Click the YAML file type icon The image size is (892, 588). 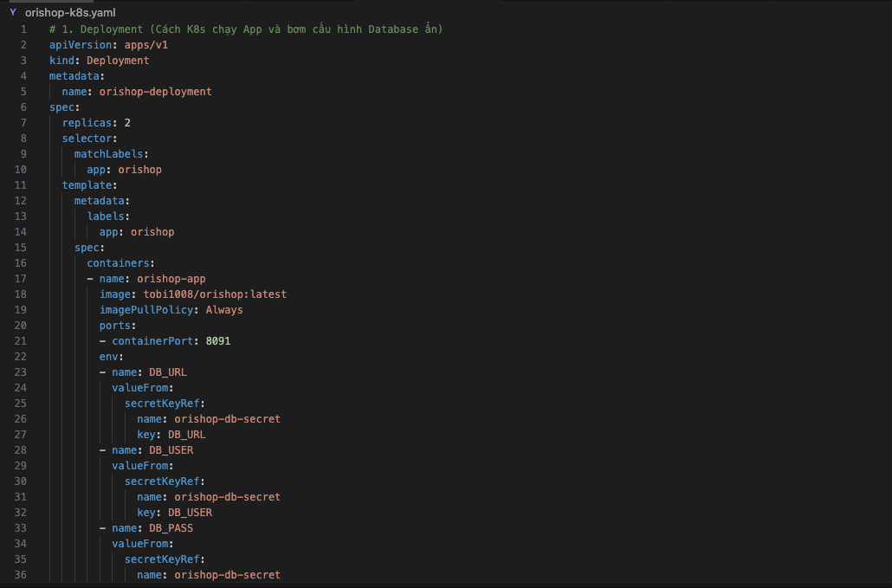pyautogui.click(x=13, y=13)
